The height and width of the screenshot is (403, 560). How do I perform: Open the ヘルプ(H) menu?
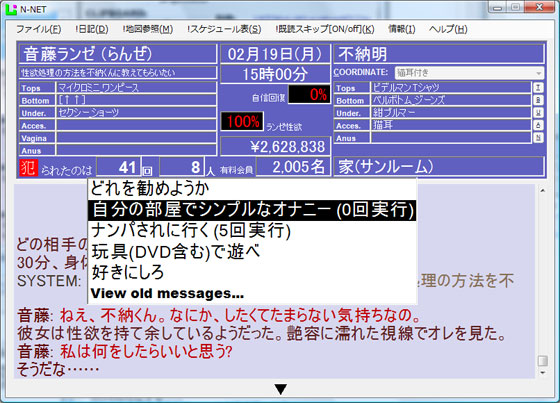pos(448,29)
